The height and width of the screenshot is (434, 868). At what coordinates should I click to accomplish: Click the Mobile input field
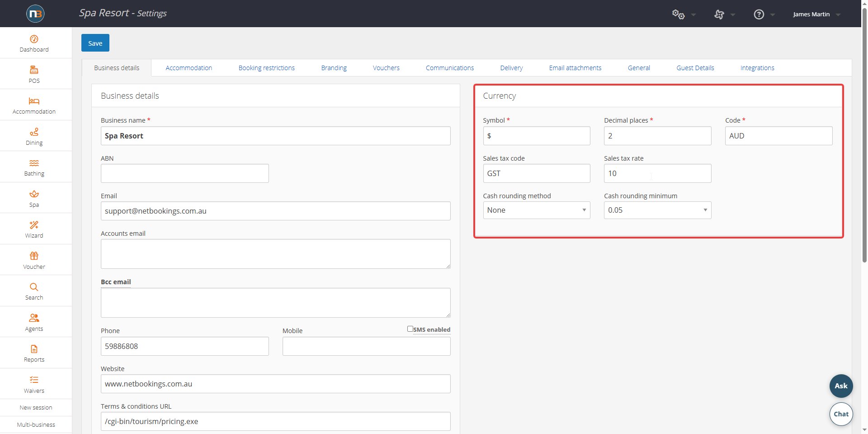click(367, 346)
